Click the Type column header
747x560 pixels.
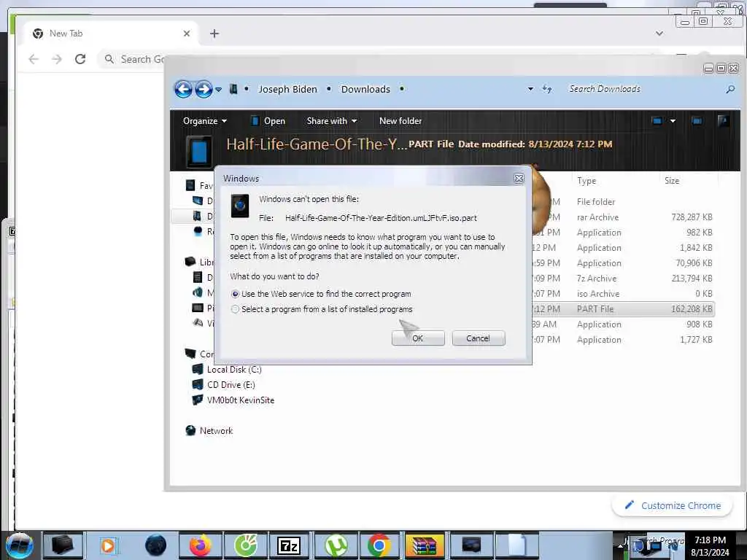[x=587, y=181]
